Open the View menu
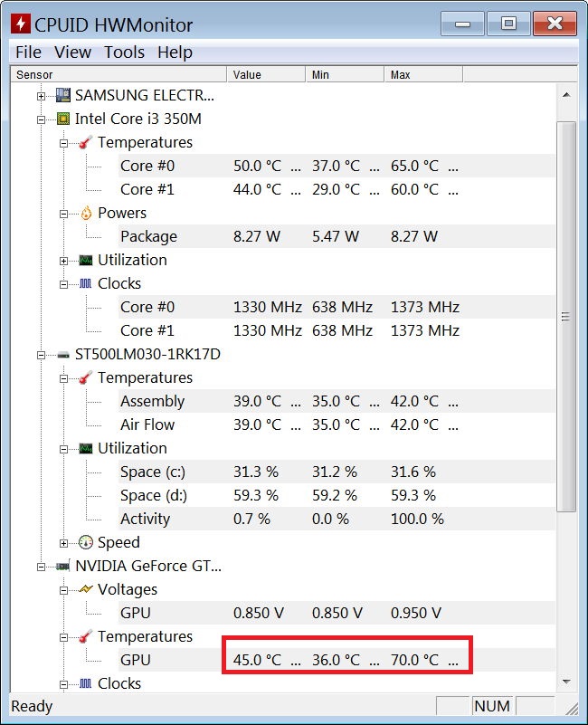 pyautogui.click(x=72, y=52)
